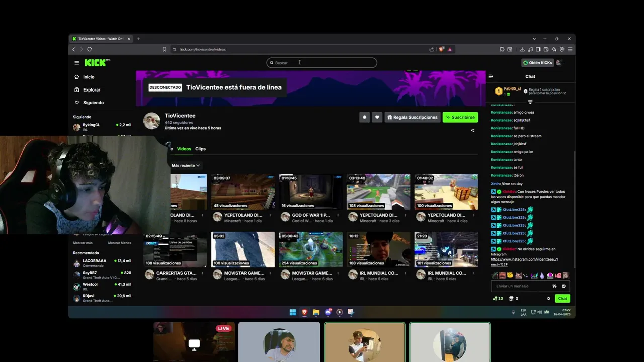Viewport: 644px width, 362px height.
Task: Click Regala Suscripciones button
Action: pos(413,117)
